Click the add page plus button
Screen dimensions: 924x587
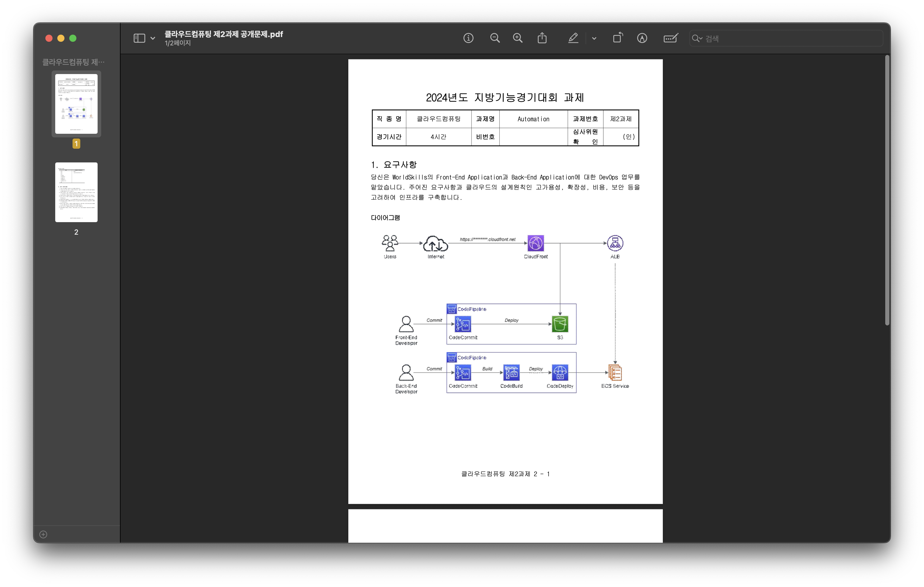pyautogui.click(x=43, y=534)
